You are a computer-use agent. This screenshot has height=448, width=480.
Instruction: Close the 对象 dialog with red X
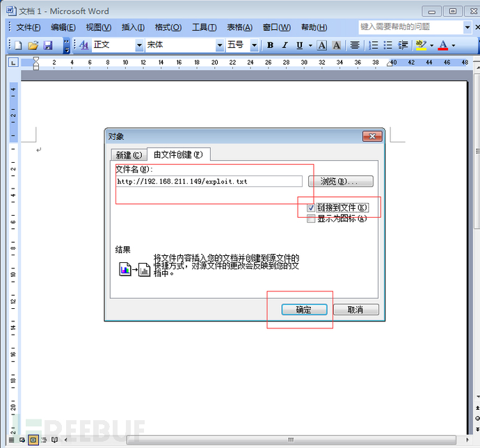(x=372, y=136)
